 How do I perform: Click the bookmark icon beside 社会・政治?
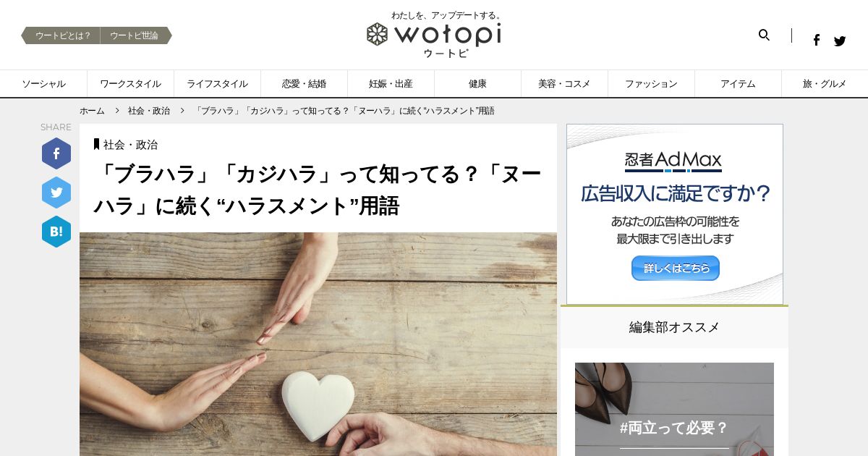coord(96,144)
